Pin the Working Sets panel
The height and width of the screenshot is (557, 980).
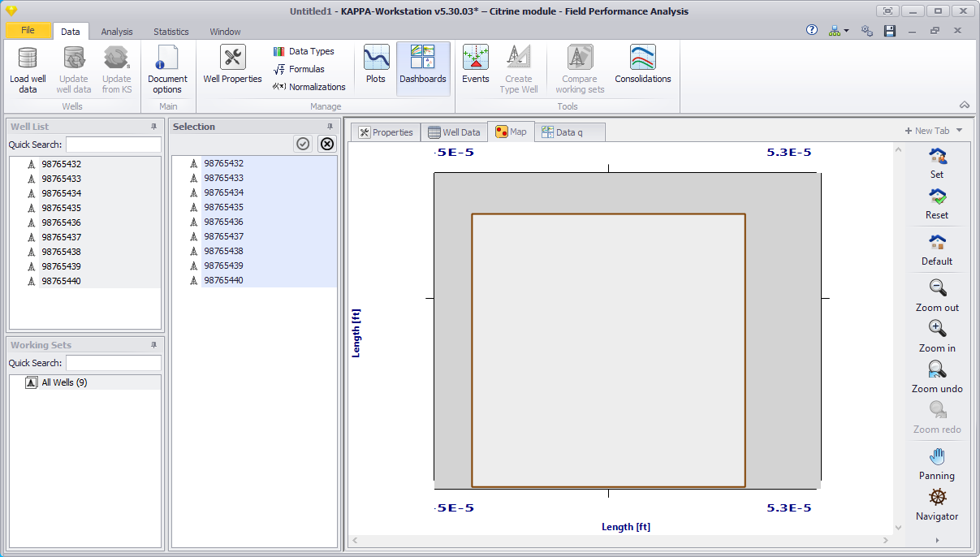154,345
